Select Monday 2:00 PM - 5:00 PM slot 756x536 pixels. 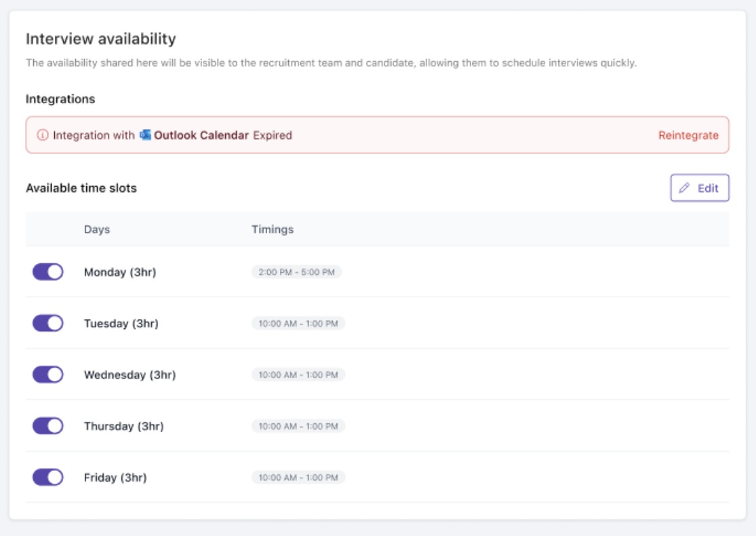click(297, 272)
